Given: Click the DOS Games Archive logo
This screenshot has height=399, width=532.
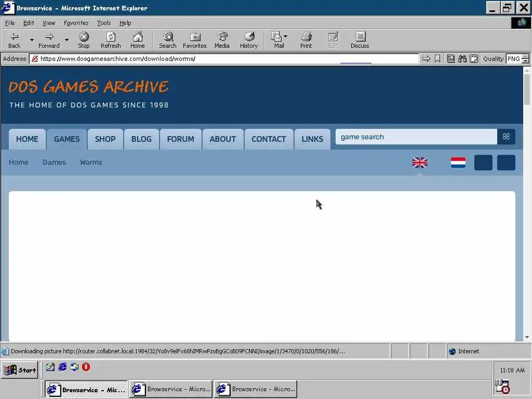Looking at the screenshot, I should pyautogui.click(x=88, y=94).
